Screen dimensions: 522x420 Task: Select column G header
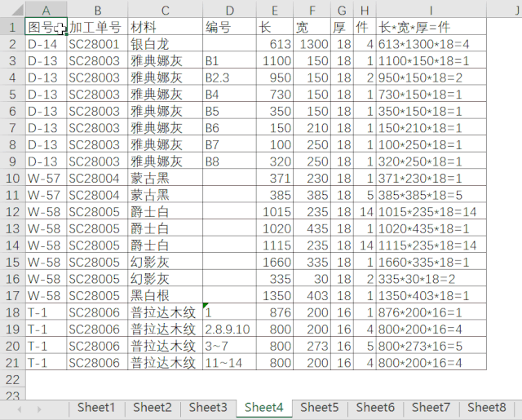(342, 10)
